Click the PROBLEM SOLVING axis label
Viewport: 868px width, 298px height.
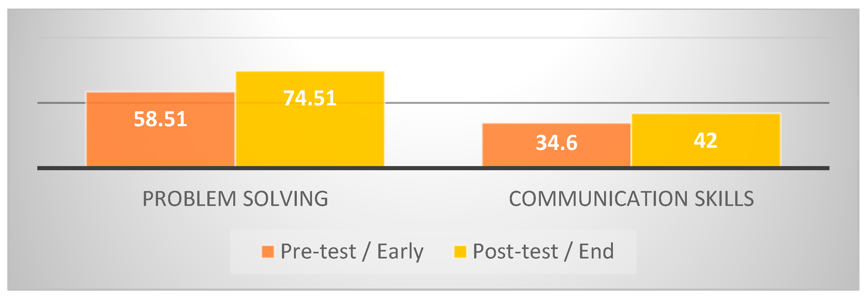[235, 199]
